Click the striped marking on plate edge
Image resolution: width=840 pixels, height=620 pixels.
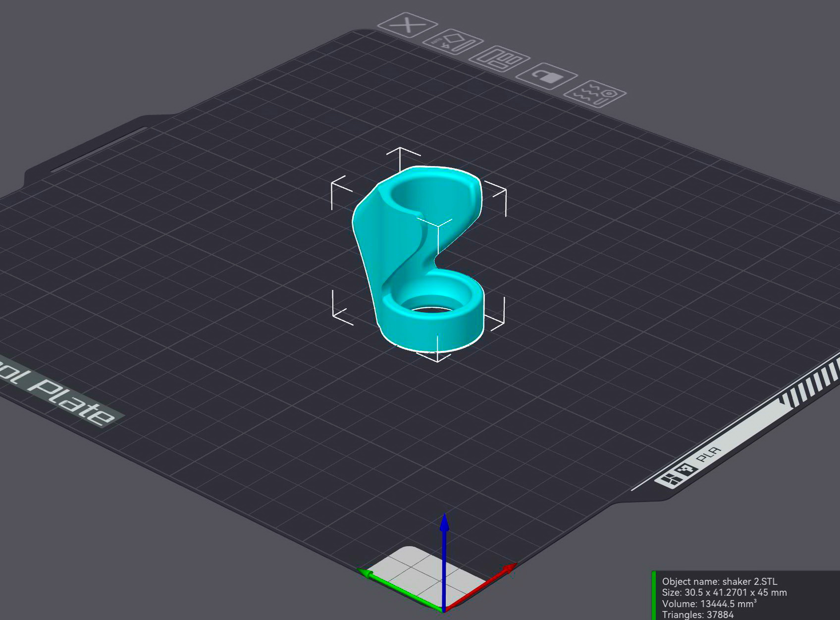812,382
